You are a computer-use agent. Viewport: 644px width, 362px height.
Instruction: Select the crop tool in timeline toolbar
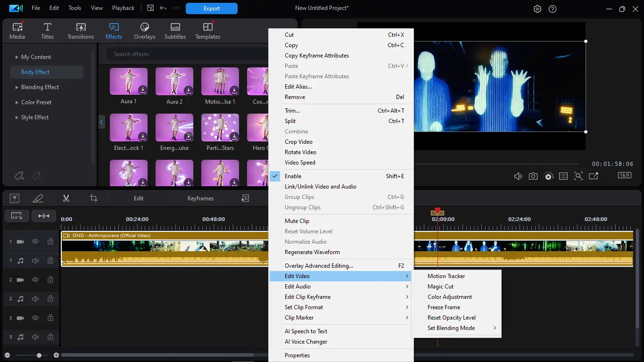[x=94, y=198]
